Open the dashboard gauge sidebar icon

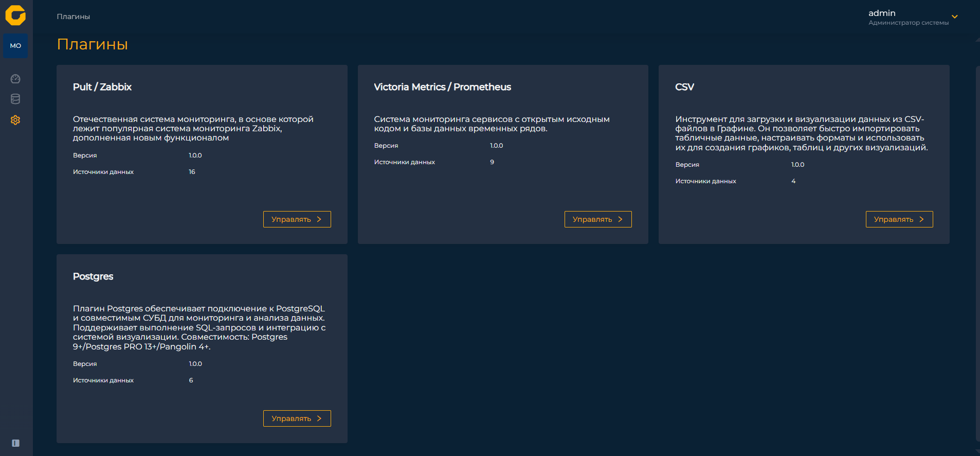tap(15, 79)
